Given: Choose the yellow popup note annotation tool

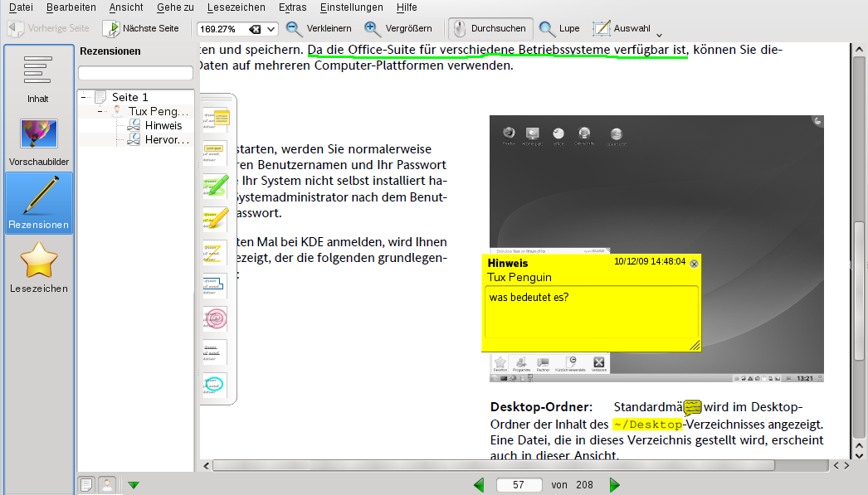Looking at the screenshot, I should (x=215, y=119).
